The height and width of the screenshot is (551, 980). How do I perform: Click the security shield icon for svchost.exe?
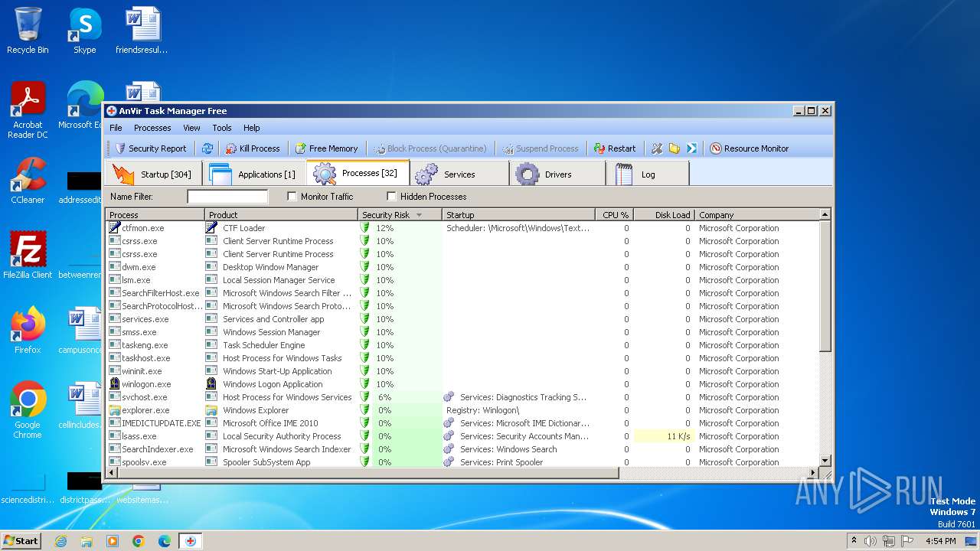click(365, 397)
